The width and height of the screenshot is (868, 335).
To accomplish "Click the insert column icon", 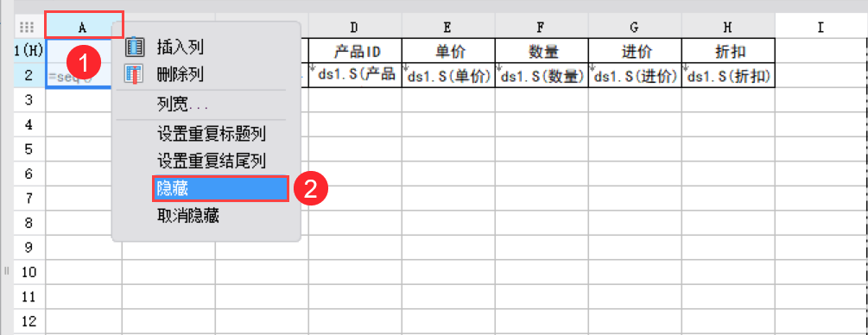I will 135,47.
